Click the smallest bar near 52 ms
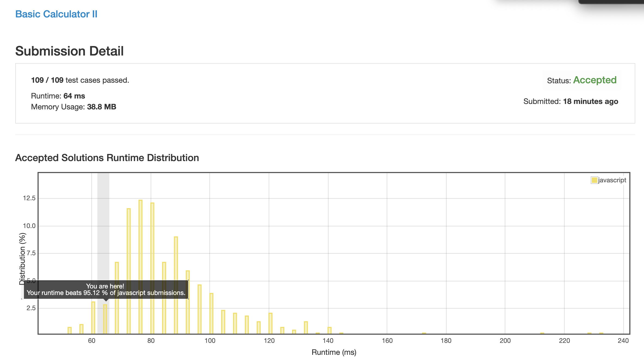 (x=70, y=331)
